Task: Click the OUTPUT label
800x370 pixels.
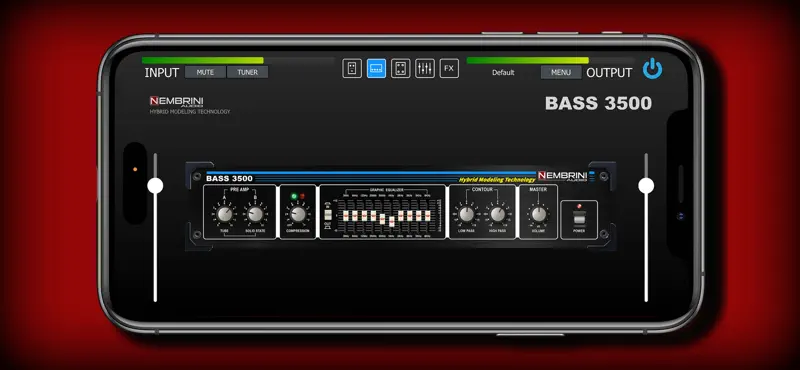Action: 609,72
